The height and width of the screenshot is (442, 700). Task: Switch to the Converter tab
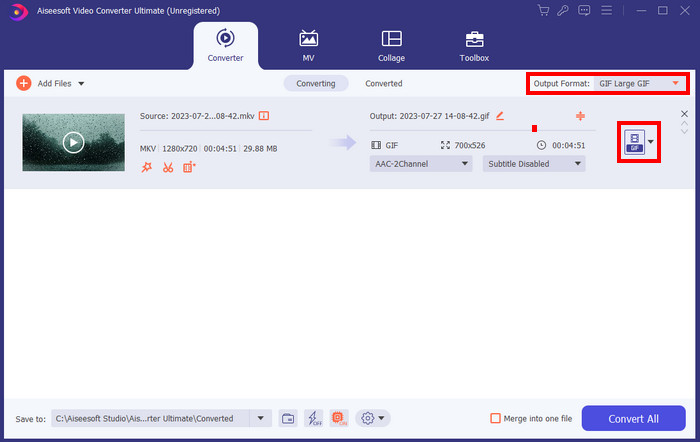225,46
